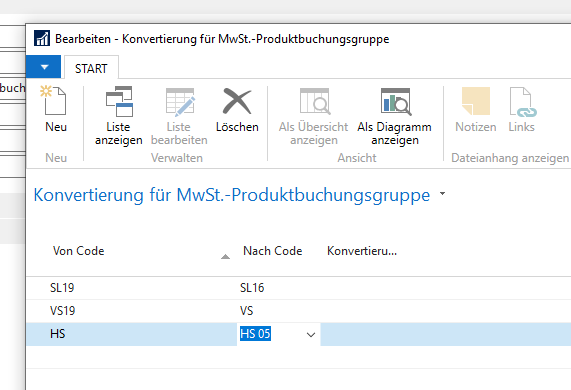The height and width of the screenshot is (390, 571).
Task: Sort by the Von Code column header
Action: (x=78, y=251)
